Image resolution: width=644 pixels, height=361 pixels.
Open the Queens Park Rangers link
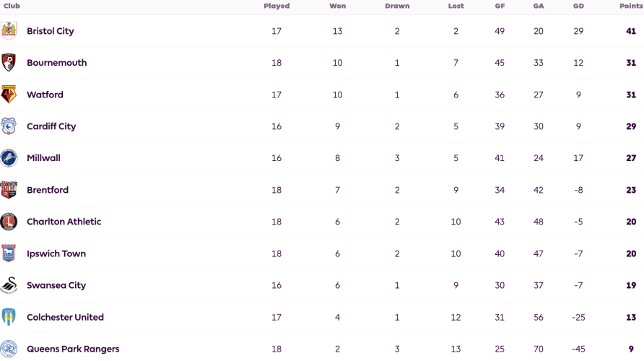click(x=73, y=349)
